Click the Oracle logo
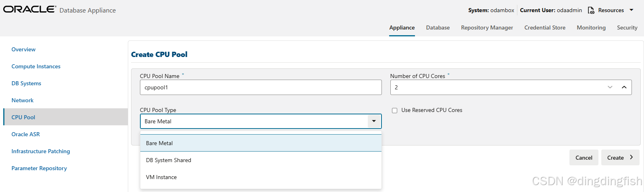 [x=30, y=9]
